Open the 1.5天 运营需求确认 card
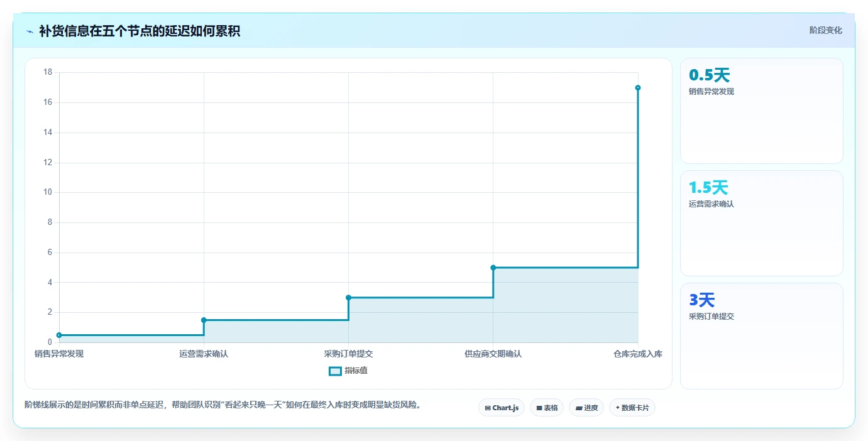The width and height of the screenshot is (868, 441). point(761,223)
